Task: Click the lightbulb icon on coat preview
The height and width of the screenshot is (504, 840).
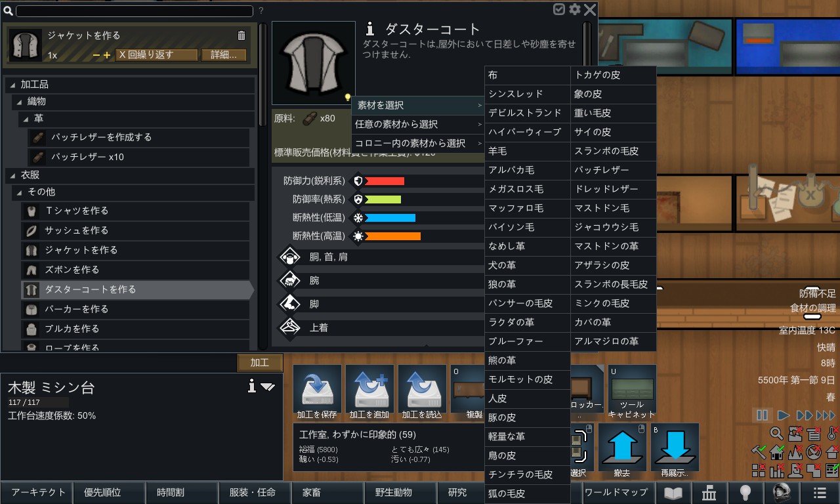Action: point(348,98)
